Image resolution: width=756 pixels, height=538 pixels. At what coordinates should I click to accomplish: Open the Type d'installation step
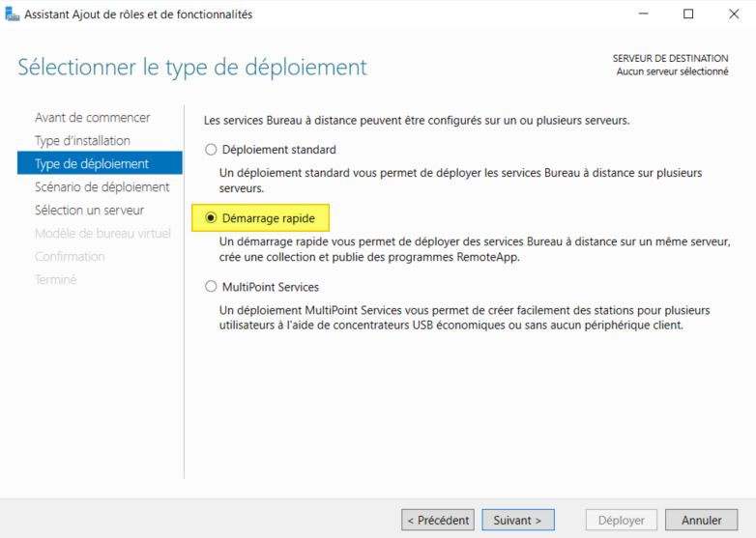tap(82, 141)
